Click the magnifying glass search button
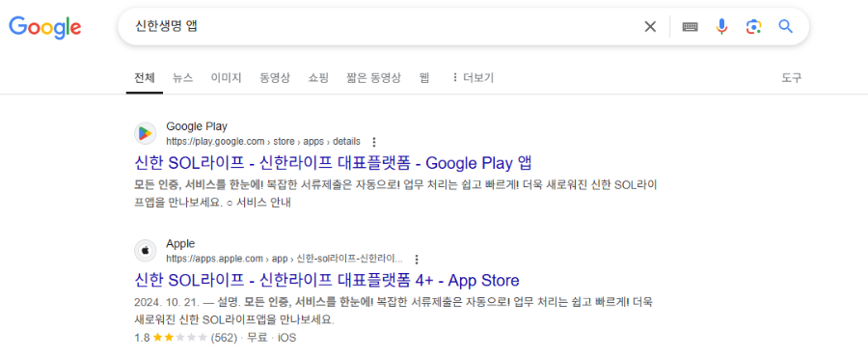 (x=785, y=26)
